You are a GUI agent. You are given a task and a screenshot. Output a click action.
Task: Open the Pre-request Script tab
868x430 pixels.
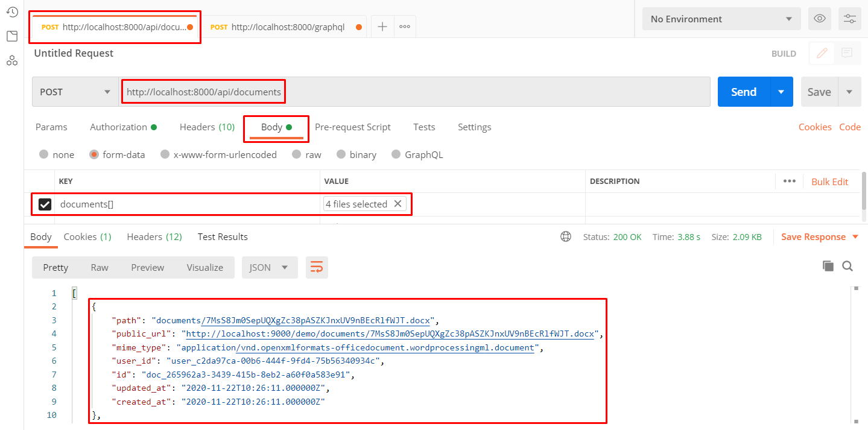click(353, 127)
